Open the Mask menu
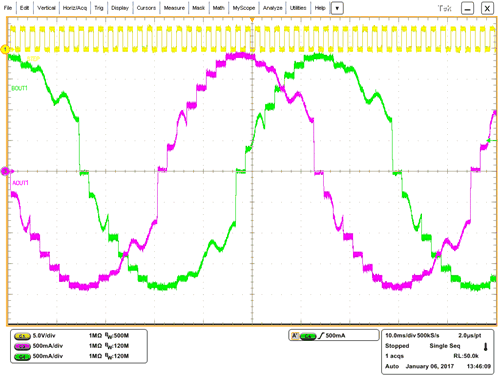Screen dimensions: 500x375 198,8
